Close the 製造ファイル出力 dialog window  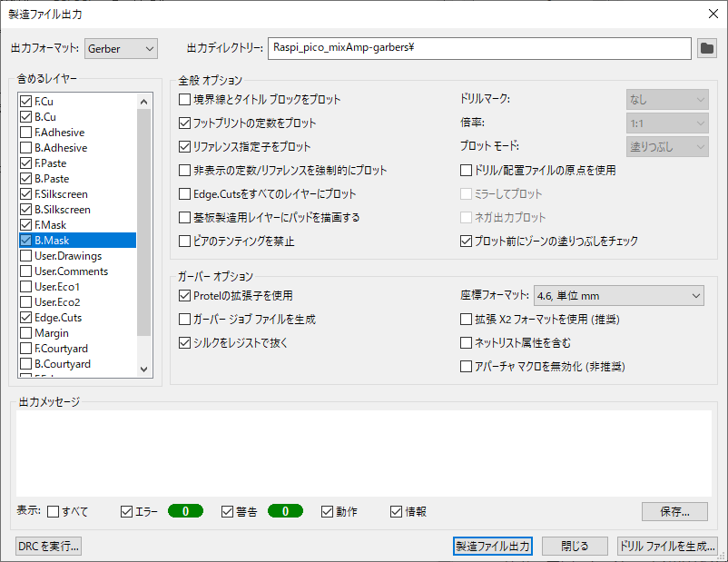(713, 14)
